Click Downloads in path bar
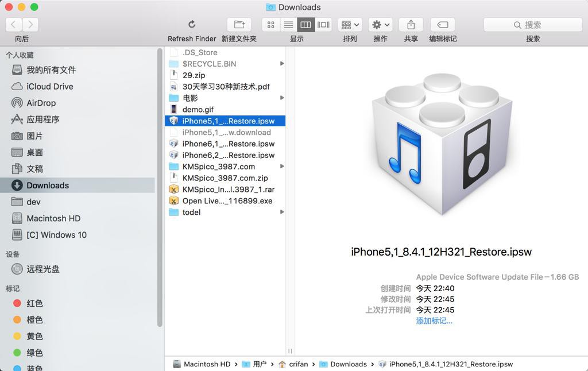The width and height of the screenshot is (588, 371). point(343,364)
